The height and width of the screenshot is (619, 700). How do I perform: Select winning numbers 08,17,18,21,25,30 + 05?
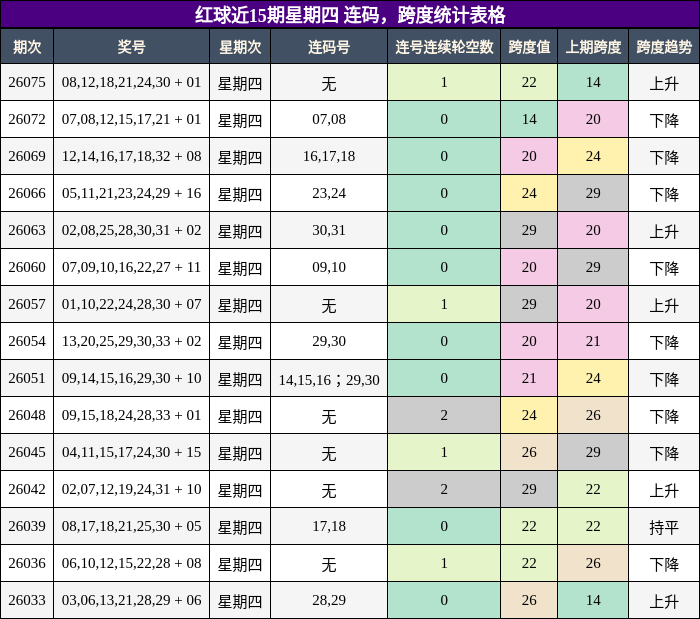click(131, 527)
